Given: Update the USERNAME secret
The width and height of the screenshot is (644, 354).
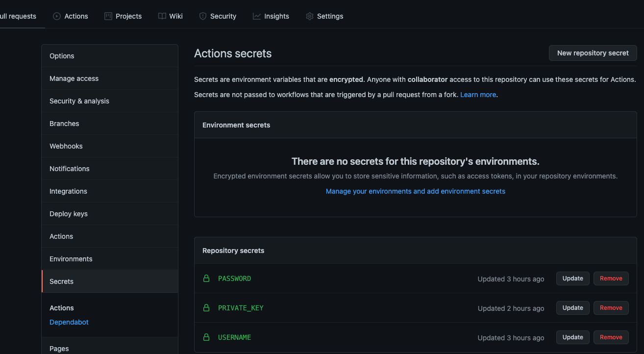Looking at the screenshot, I should point(572,337).
